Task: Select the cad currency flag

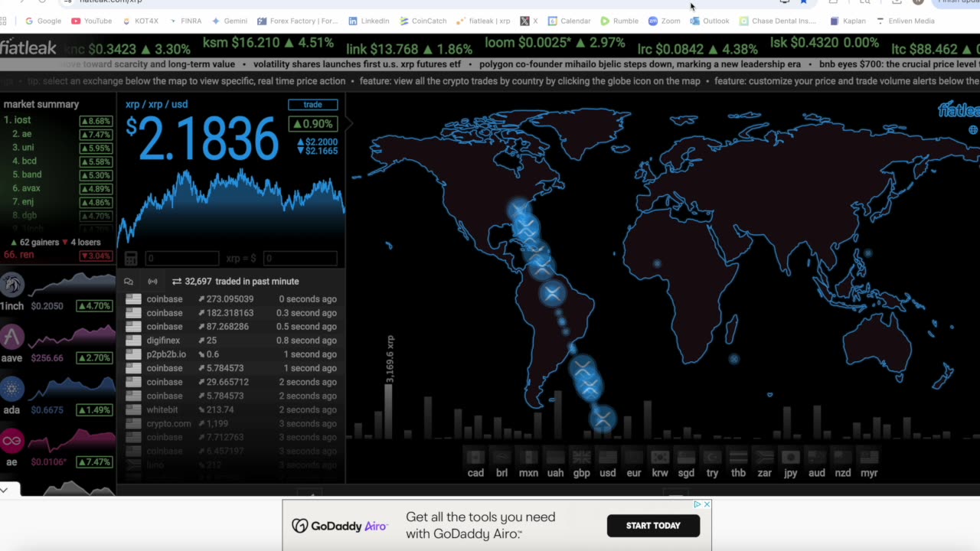Action: coord(475,457)
